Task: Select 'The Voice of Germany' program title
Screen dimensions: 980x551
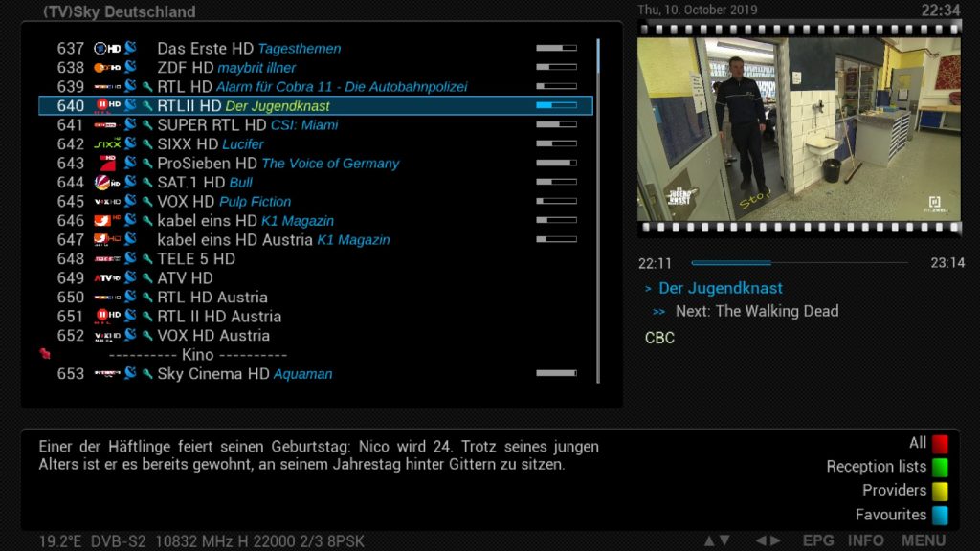Action: [330, 164]
